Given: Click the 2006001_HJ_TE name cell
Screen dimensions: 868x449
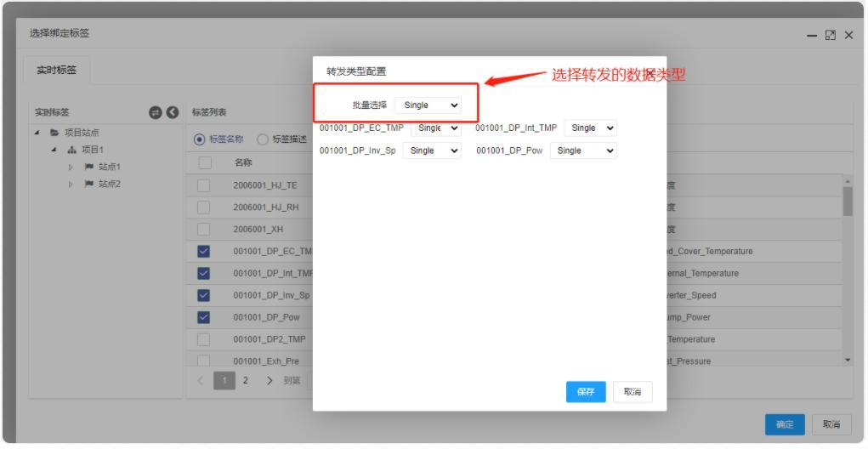Looking at the screenshot, I should click(x=265, y=185).
